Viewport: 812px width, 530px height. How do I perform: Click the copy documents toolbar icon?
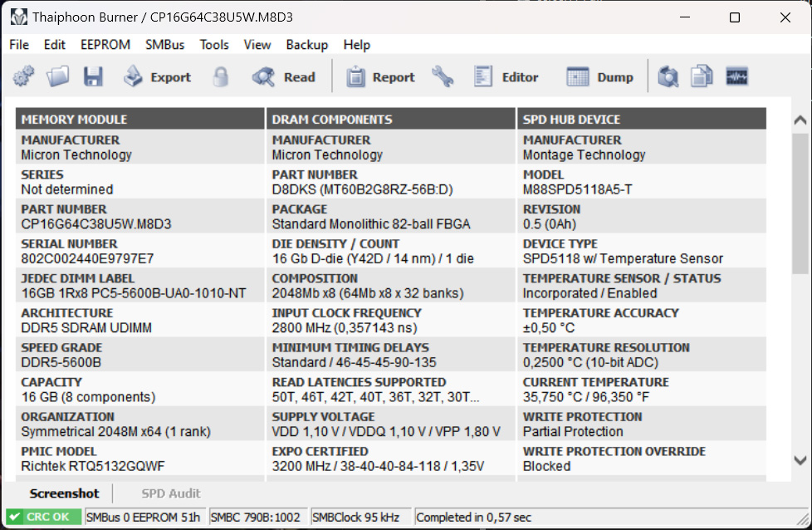point(702,76)
